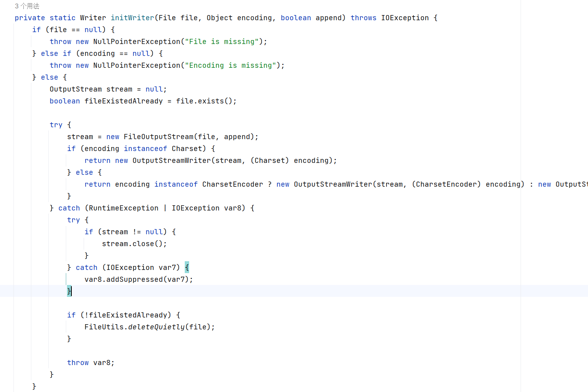Click the "3 个用法" usages hint
Viewport: 588px width, 392px height.
(27, 6)
